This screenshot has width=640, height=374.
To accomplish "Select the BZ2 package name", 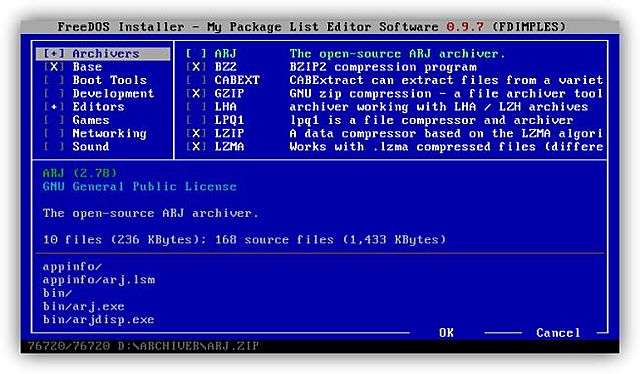I will 225,67.
